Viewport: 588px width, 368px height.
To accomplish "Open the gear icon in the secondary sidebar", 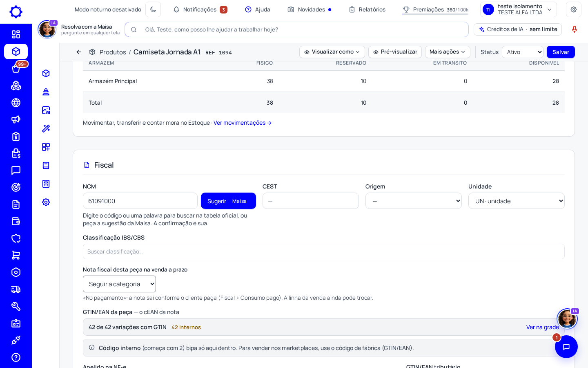I will (46, 202).
